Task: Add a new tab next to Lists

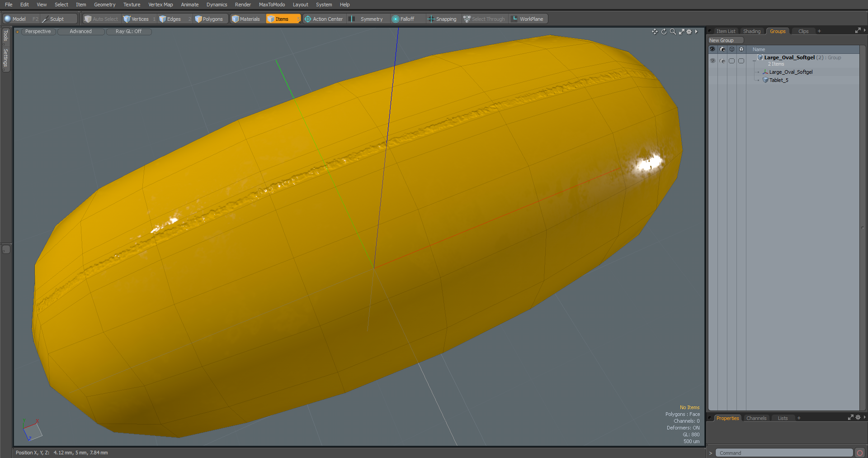Action: click(799, 418)
